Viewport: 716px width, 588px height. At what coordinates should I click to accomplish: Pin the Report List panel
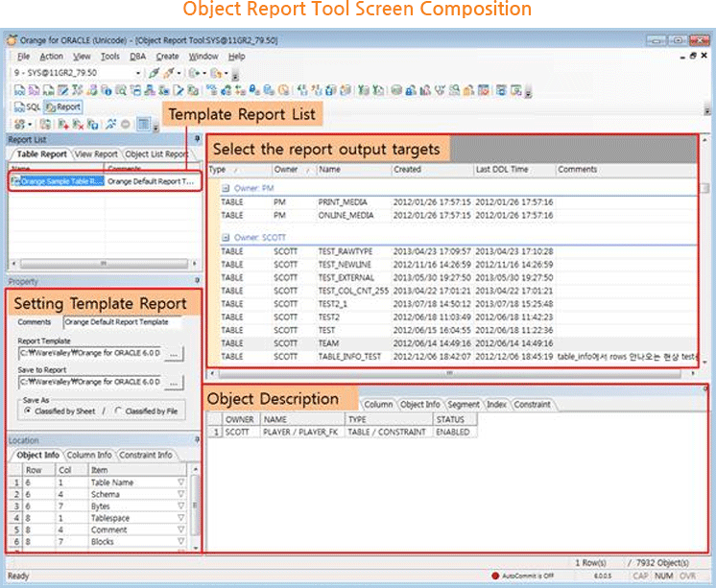(198, 139)
